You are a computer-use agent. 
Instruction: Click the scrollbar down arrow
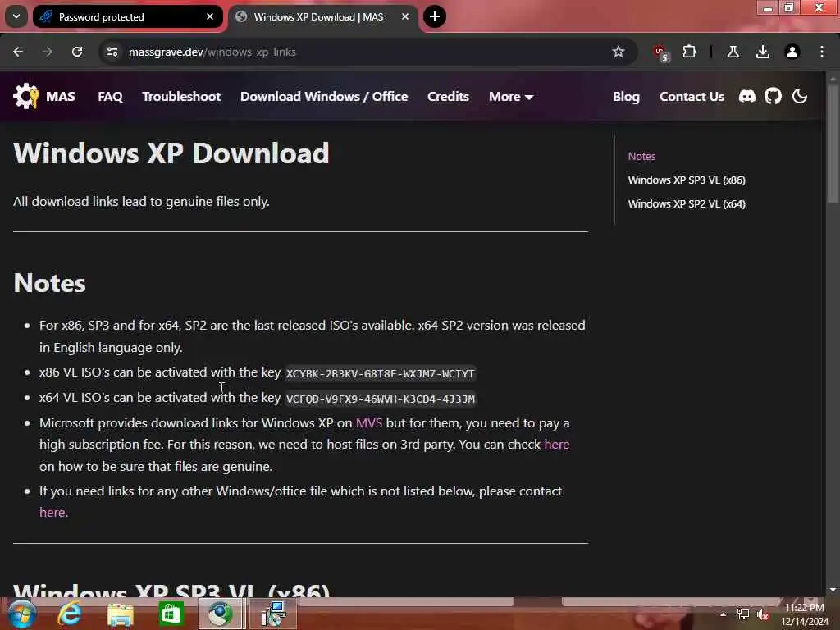click(x=833, y=590)
